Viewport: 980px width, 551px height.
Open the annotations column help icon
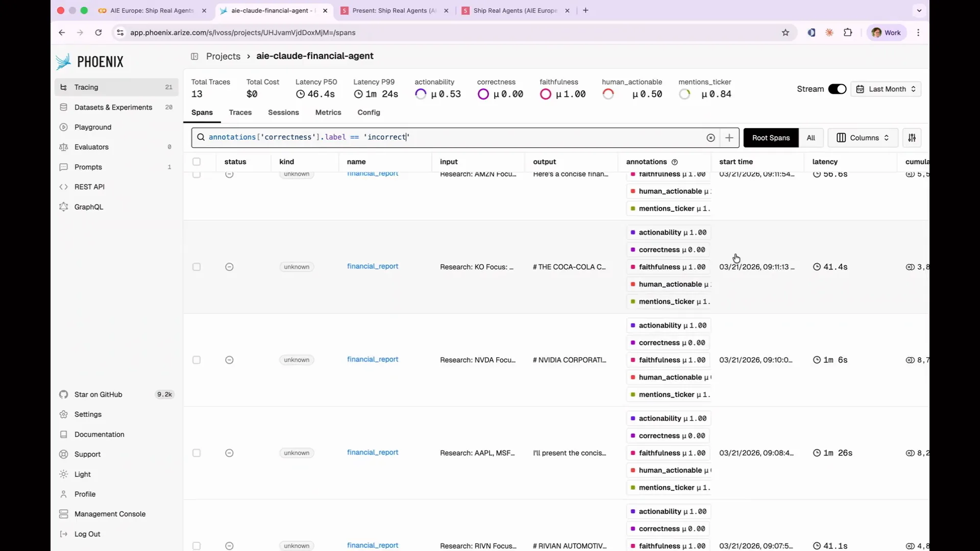(675, 162)
